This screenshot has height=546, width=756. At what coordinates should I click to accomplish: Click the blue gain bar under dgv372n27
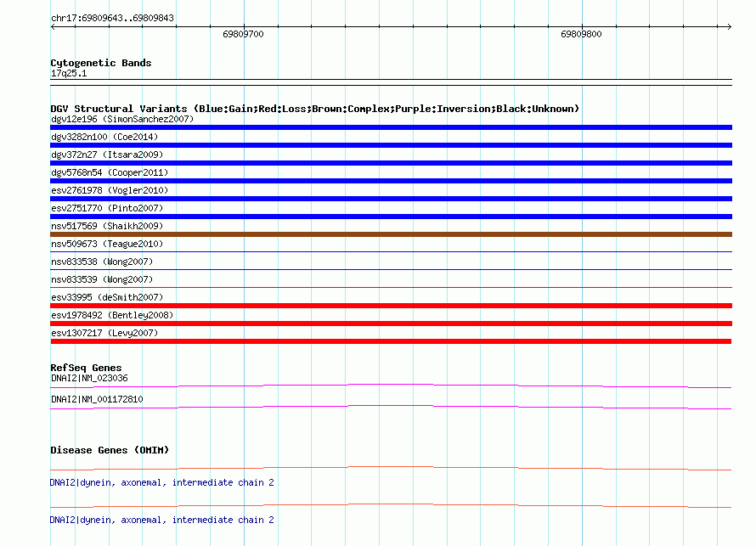pos(391,163)
